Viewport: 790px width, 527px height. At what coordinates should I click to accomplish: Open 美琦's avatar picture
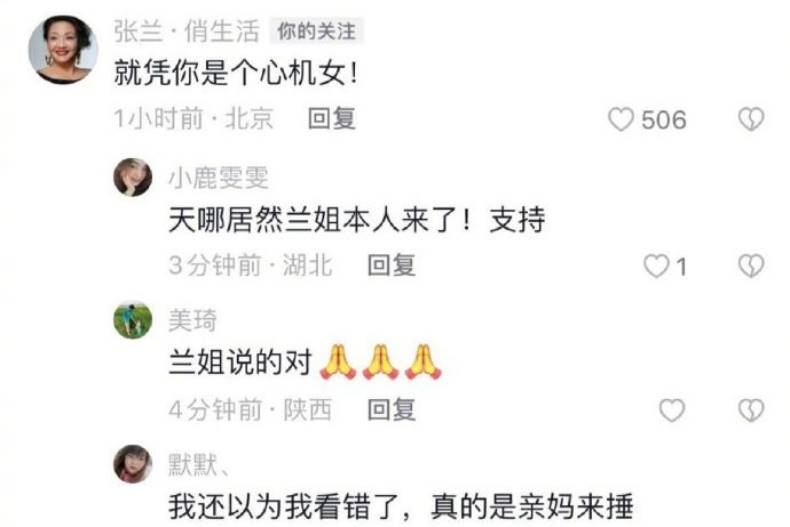click(x=133, y=320)
